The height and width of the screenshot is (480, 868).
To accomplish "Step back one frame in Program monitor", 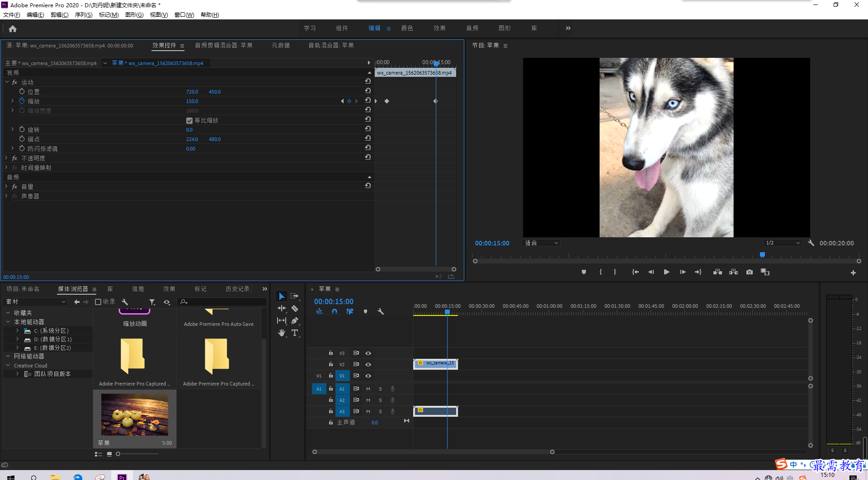I will (x=651, y=272).
